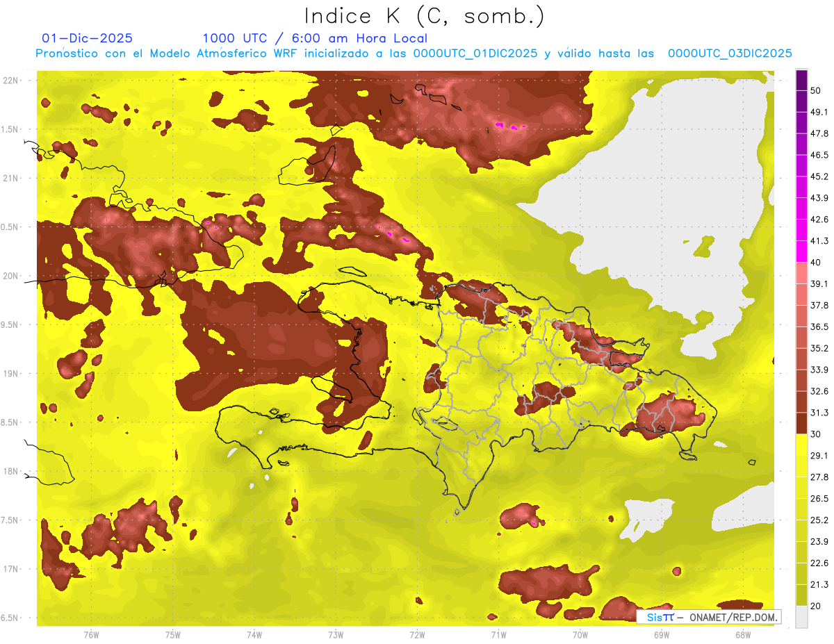Screen dimensions: 834x644
Task: Click the colorbar value "27.8"
Action: [x=819, y=477]
